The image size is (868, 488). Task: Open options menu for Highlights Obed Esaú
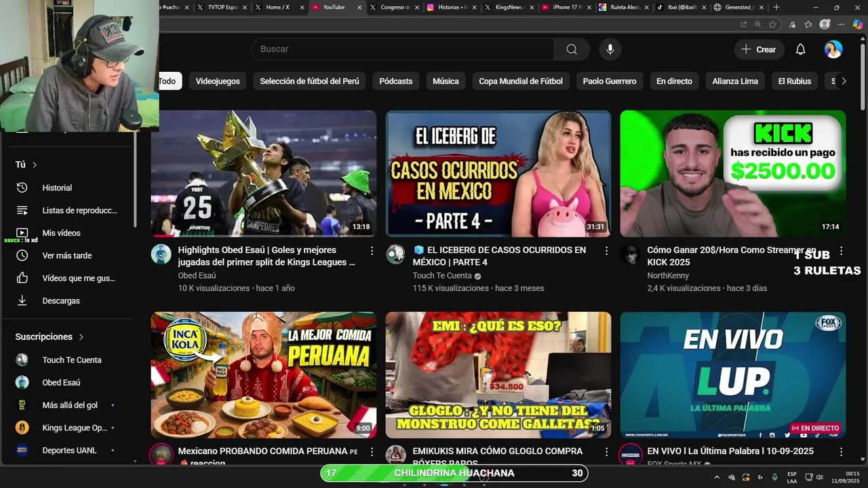click(x=372, y=251)
